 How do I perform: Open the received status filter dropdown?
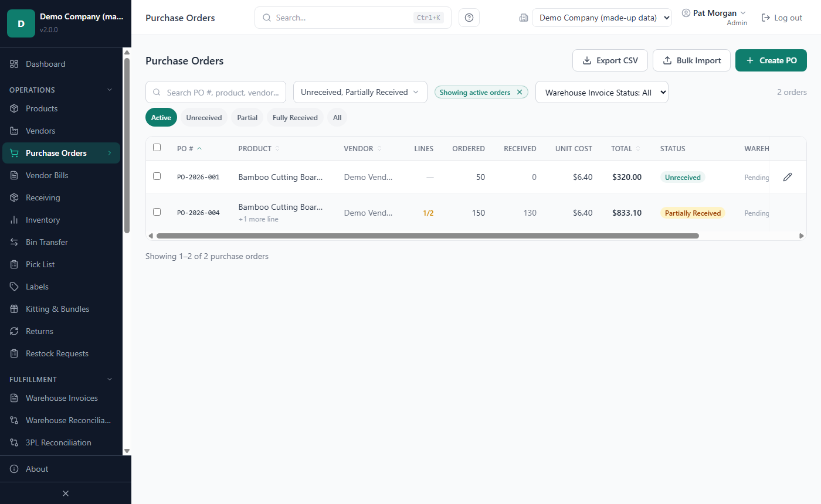coord(360,92)
